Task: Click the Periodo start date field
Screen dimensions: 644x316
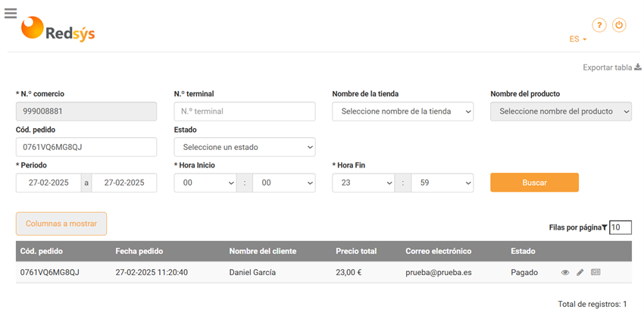Action: [x=48, y=183]
